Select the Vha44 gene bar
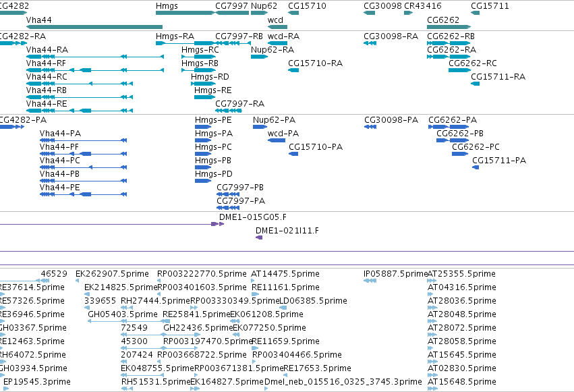Image resolution: width=574 pixels, height=392 pixels. (94, 27)
